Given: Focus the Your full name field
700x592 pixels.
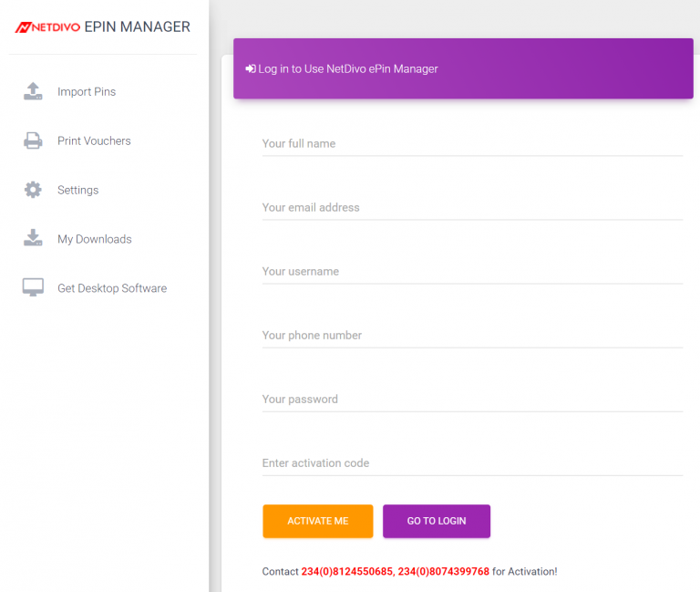Looking at the screenshot, I should click(472, 144).
